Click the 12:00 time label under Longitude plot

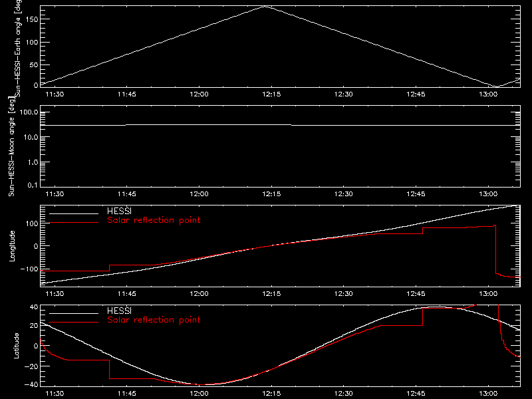click(199, 294)
